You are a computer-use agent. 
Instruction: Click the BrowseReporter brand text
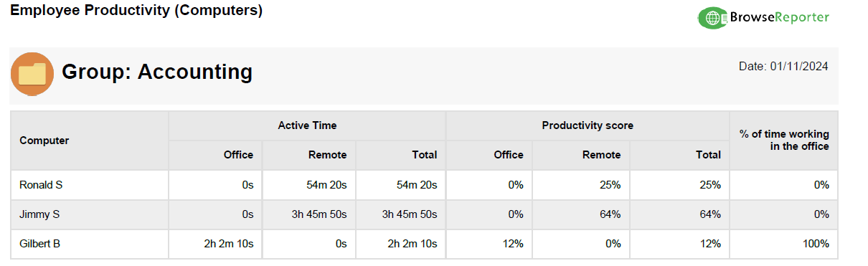(778, 17)
